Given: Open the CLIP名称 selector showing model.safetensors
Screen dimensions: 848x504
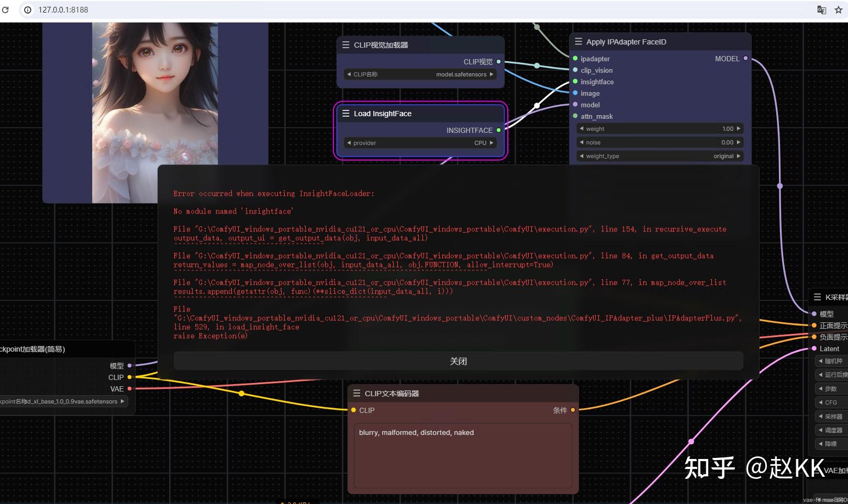Looking at the screenshot, I should (x=419, y=74).
